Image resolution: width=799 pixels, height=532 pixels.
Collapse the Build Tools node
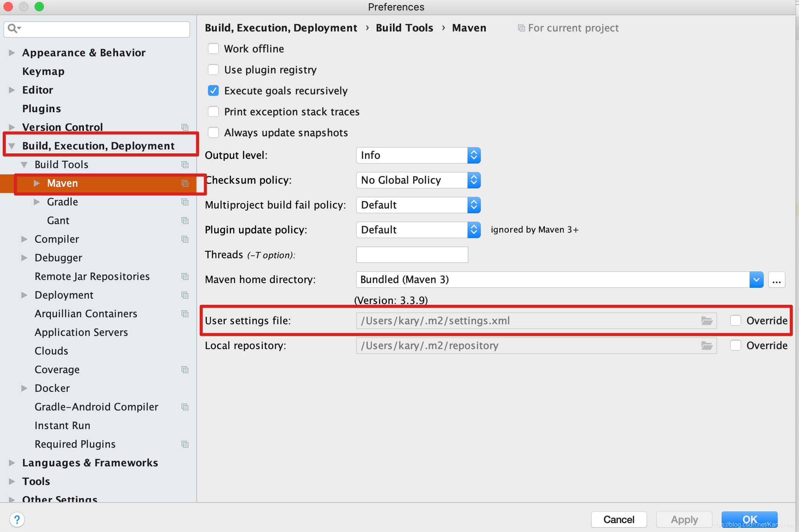click(24, 165)
